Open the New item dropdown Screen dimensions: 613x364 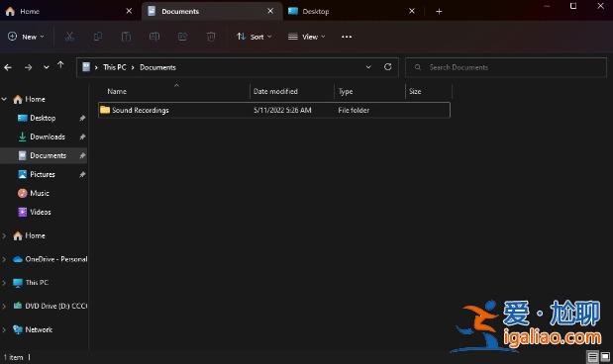click(26, 37)
